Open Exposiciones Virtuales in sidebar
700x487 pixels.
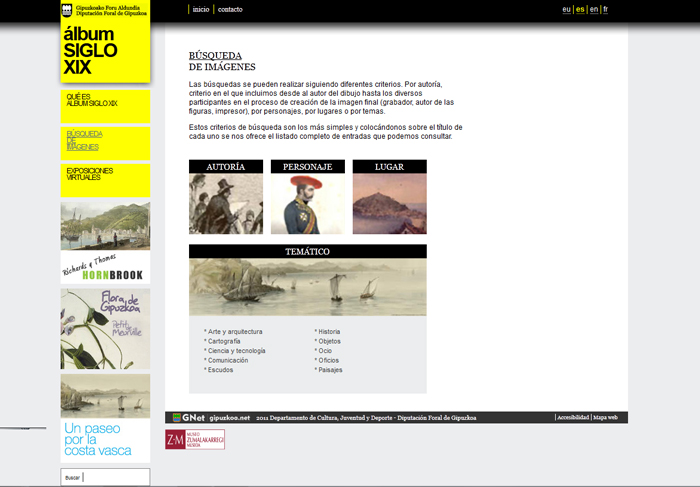point(89,174)
